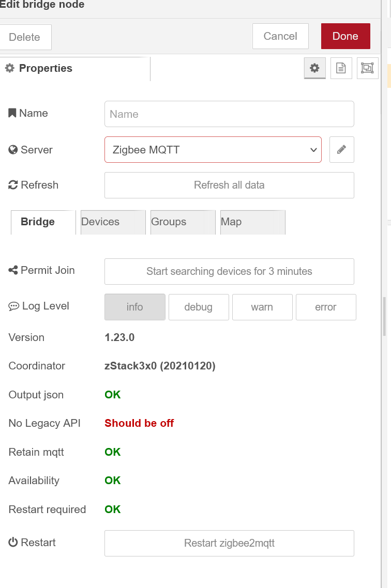391x588 pixels.
Task: Switch log level to warn
Action: click(x=262, y=307)
